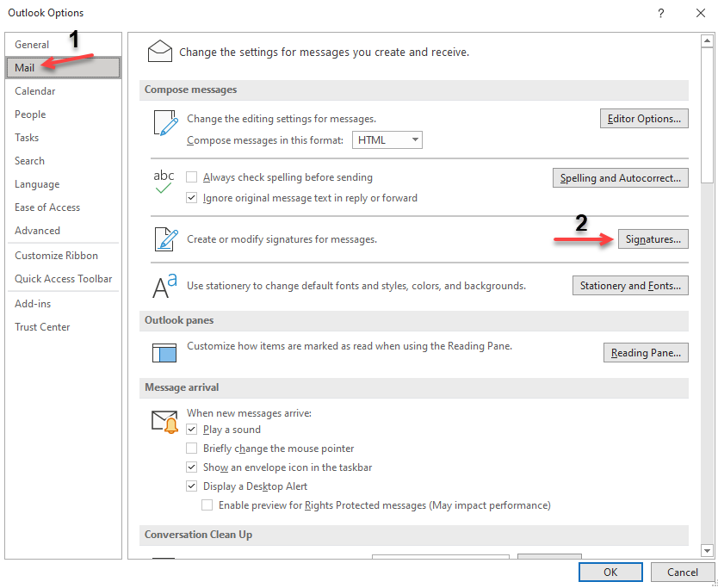This screenshot has height=588, width=718.
Task: Click the envelope with bell icon
Action: [164, 422]
